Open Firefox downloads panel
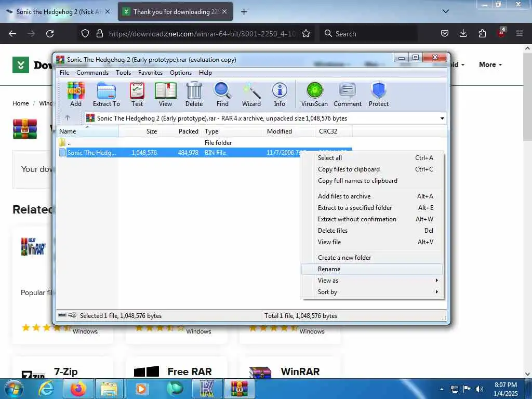Image resolution: width=532 pixels, height=399 pixels. (x=463, y=33)
